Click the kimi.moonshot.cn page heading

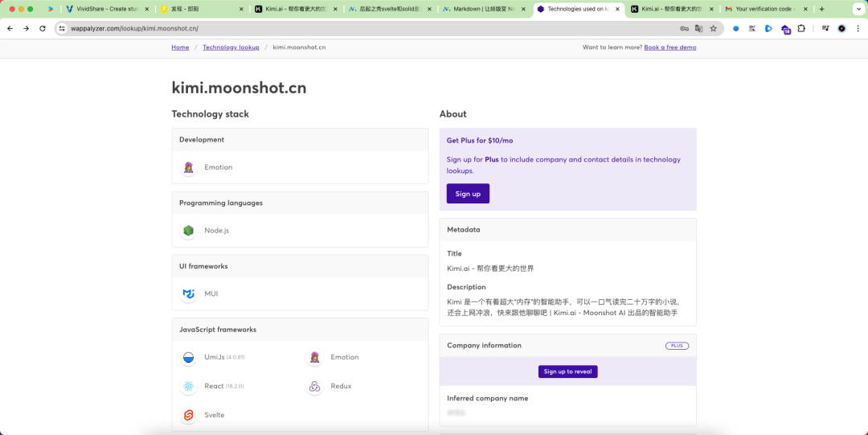[x=239, y=88]
